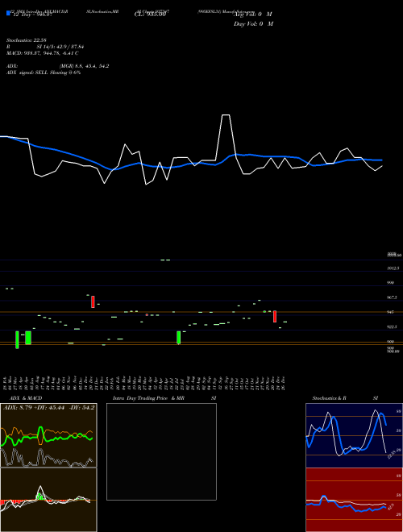Click the blue Stochastics chart panel

[x=354, y=435]
